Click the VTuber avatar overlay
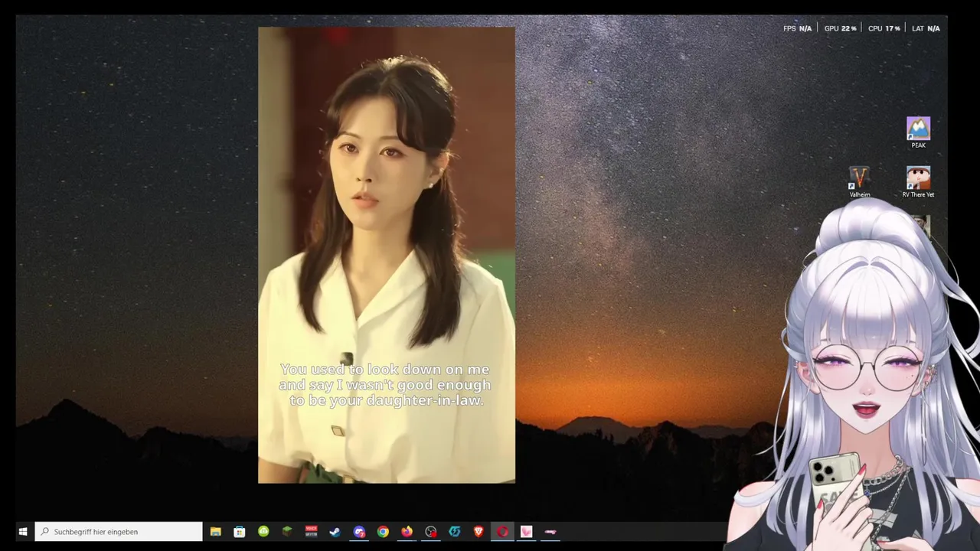The height and width of the screenshot is (551, 980). click(854, 375)
